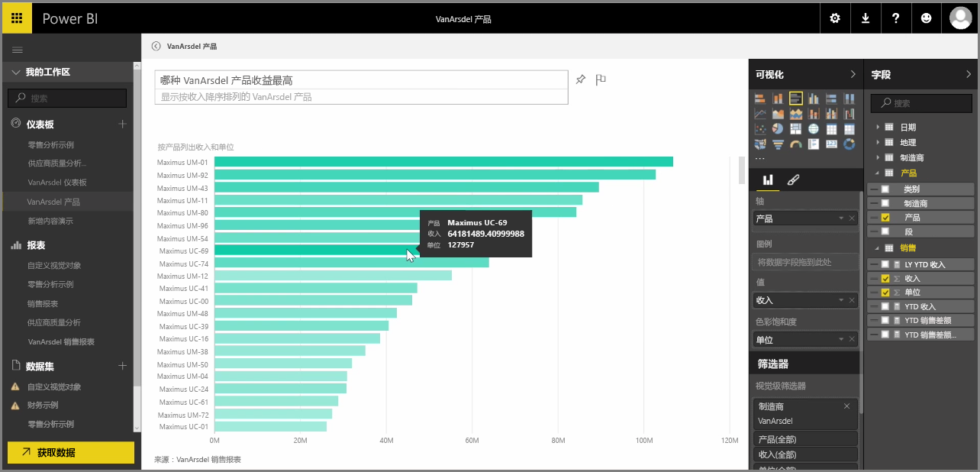Select line chart visualization
Image resolution: width=980 pixels, height=472 pixels.
[x=760, y=114]
